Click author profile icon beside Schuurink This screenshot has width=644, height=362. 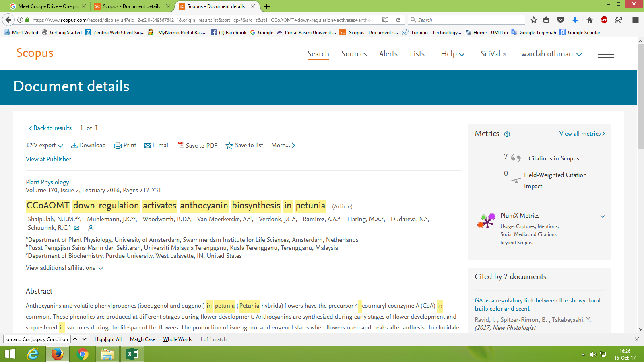(91, 228)
